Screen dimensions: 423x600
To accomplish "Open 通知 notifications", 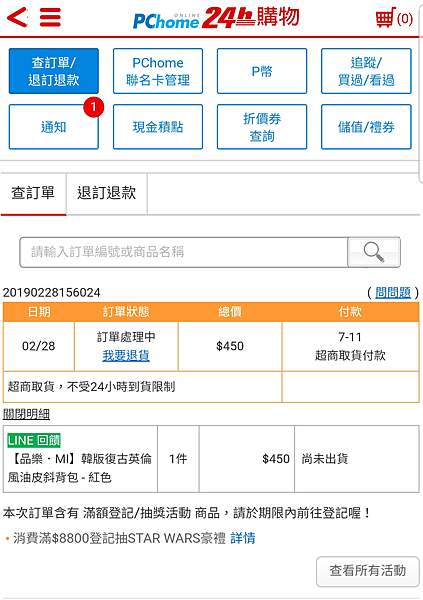I will coord(54,127).
